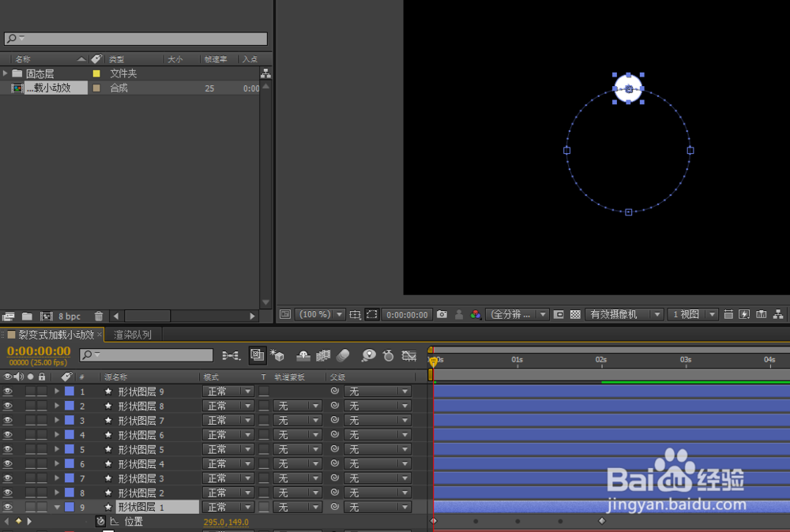
Task: Open the graph editor
Action: pyautogui.click(x=408, y=356)
